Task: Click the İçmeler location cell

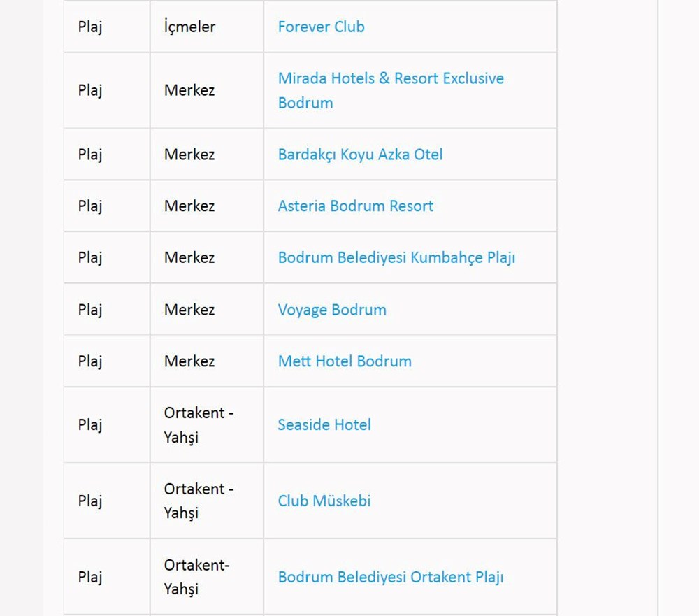Action: point(189,27)
